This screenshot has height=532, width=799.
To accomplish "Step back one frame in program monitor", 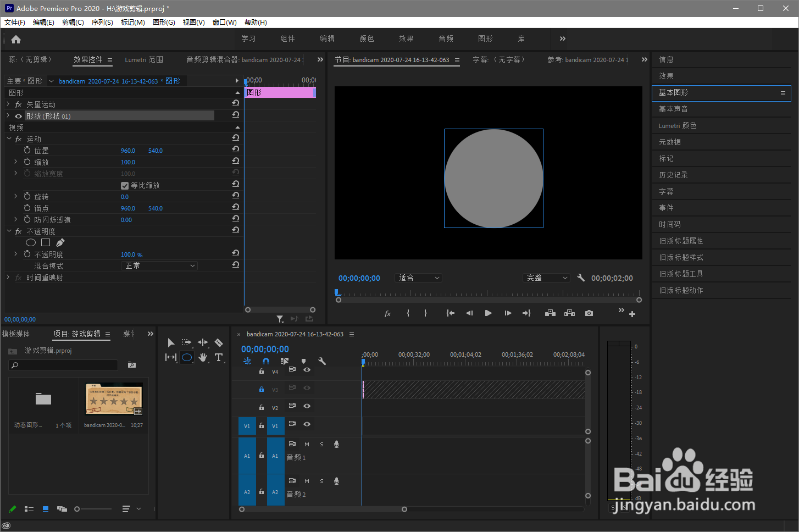I will tap(469, 313).
